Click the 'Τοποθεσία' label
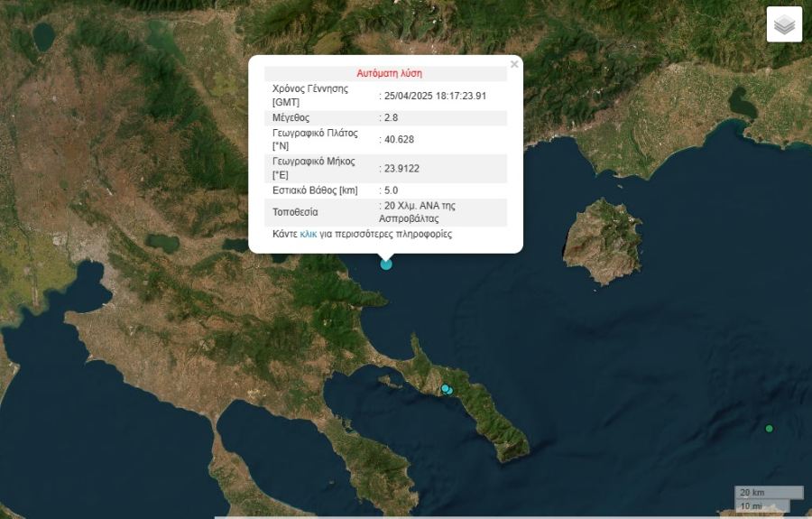The image size is (812, 519). click(295, 212)
